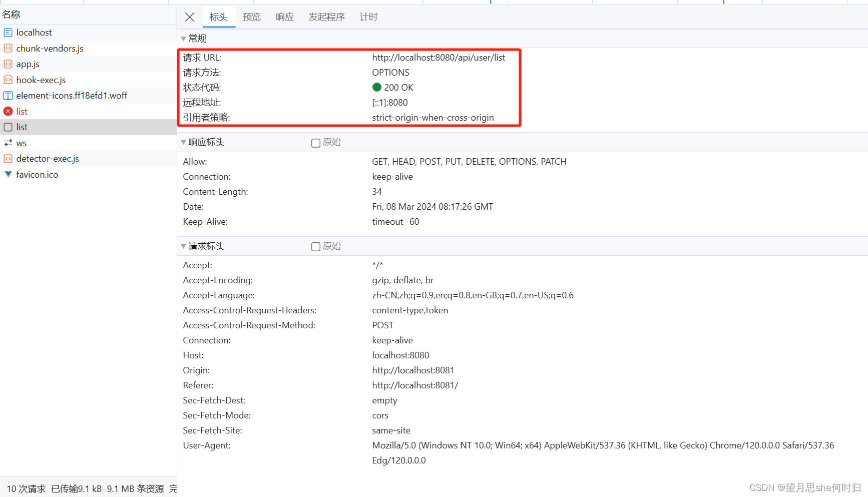Click Access-Control-Request-Method POST value
The height and width of the screenshot is (497, 868).
382,325
